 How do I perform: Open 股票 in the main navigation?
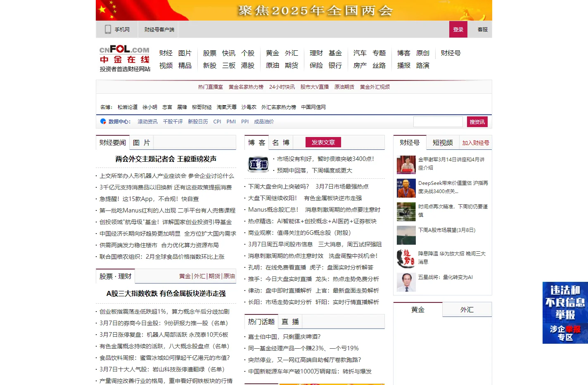click(x=210, y=53)
